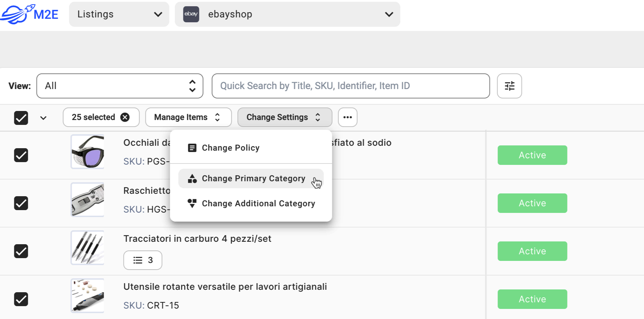Screen dimensions: 644x319
Task: Click the M2E rocket logo
Action: 29,14
